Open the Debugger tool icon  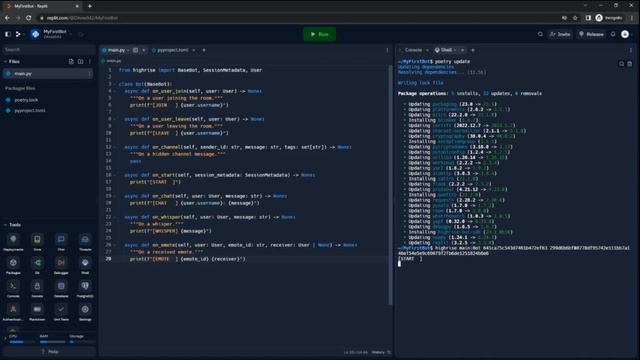[61, 262]
